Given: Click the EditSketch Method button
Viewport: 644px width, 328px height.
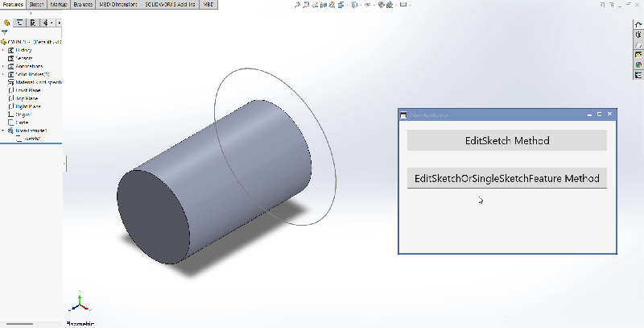Looking at the screenshot, I should point(507,140).
